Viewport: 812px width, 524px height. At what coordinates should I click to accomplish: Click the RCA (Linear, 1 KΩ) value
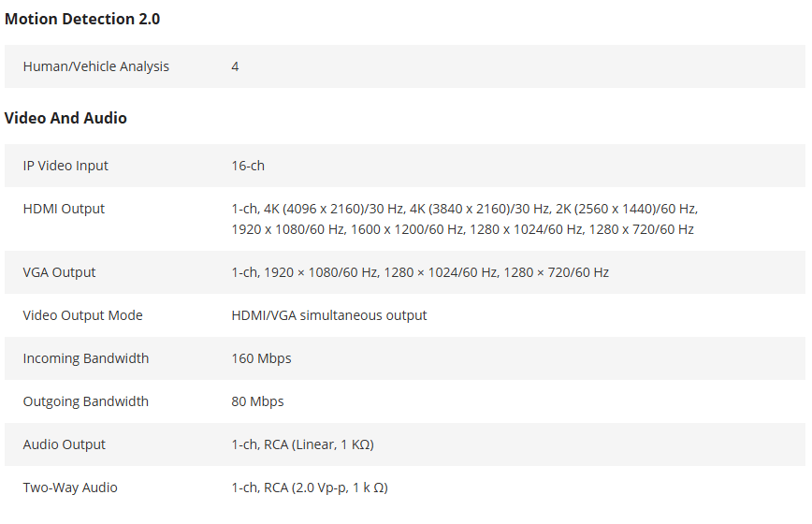tap(318, 444)
